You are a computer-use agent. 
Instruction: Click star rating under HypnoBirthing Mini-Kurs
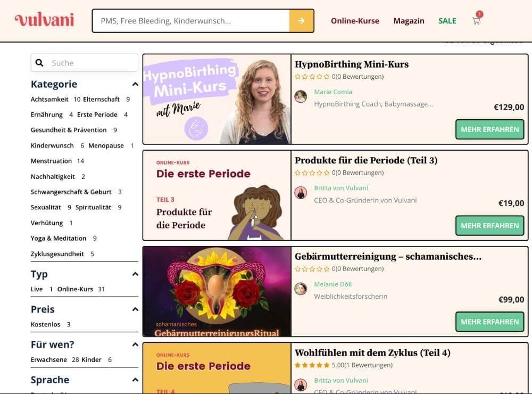coord(312,77)
